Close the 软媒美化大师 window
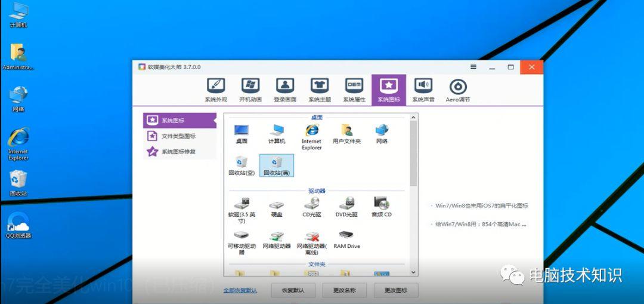Screen dimensions: 644x304 pos(531,67)
